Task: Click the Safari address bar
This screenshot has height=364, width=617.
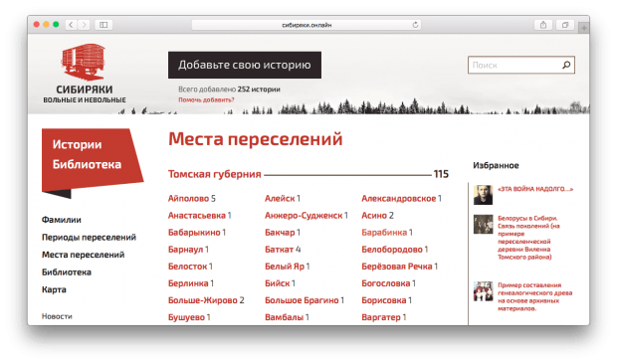Action: tap(307, 25)
